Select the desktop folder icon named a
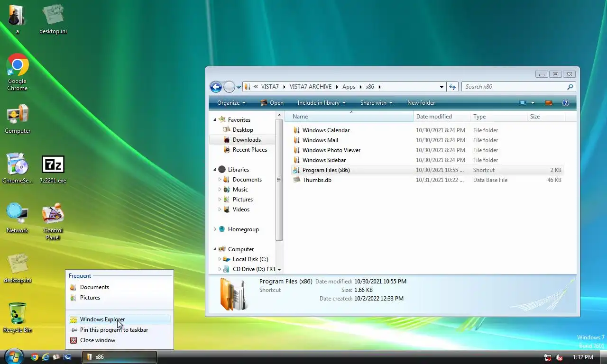Screen dimensions: 607x364 coord(18,19)
